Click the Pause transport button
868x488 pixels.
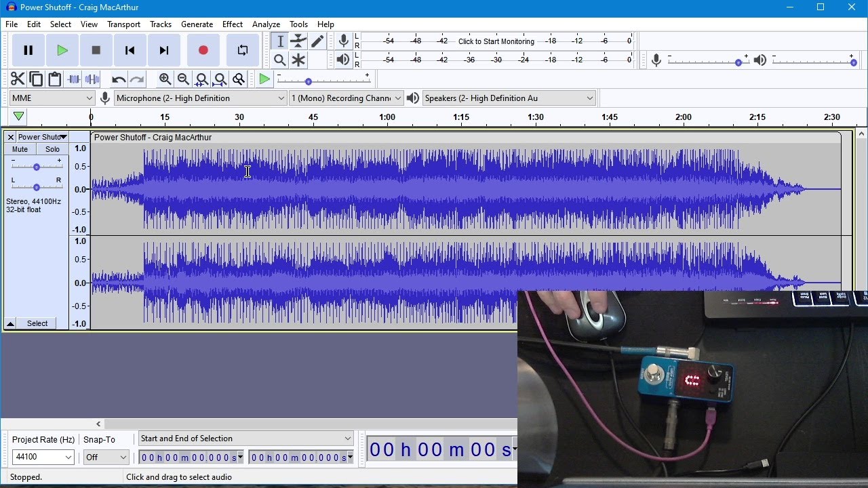(28, 50)
